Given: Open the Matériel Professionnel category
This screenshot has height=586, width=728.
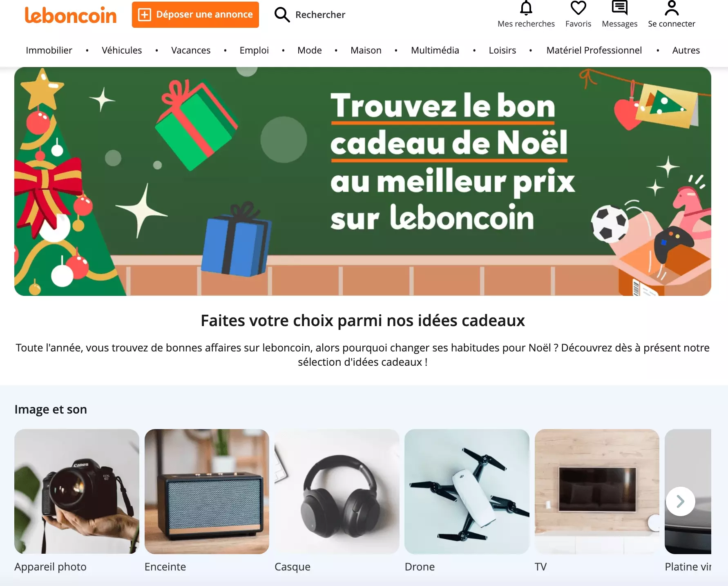Looking at the screenshot, I should point(594,50).
